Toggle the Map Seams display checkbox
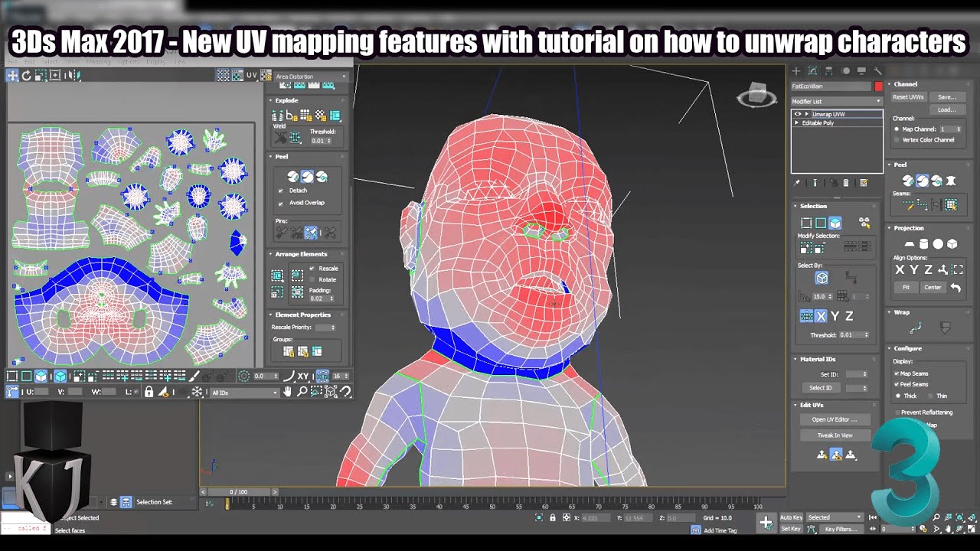Viewport: 980px width, 551px height. click(x=897, y=373)
